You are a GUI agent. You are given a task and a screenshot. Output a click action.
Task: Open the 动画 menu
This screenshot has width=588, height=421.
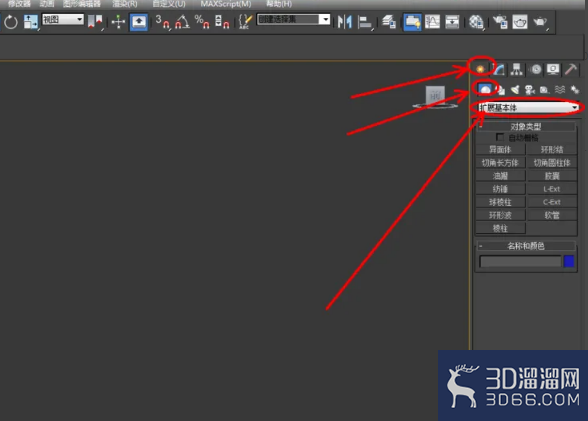point(47,4)
